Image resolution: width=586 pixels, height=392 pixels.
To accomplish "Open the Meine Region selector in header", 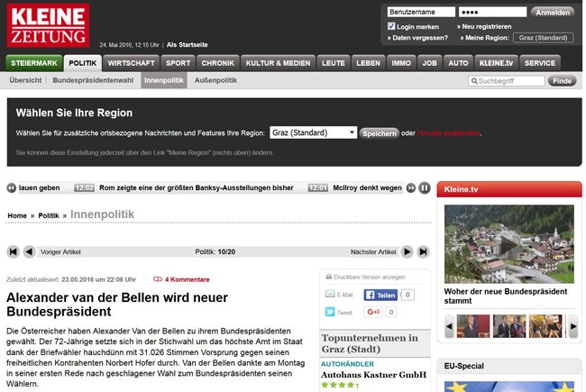I will click(545, 38).
